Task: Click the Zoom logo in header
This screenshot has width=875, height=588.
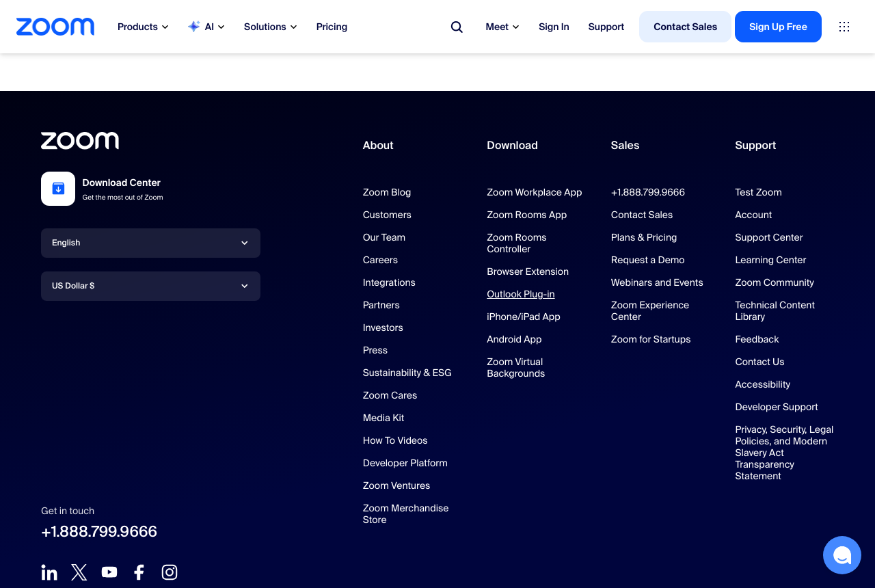Action: [x=55, y=27]
